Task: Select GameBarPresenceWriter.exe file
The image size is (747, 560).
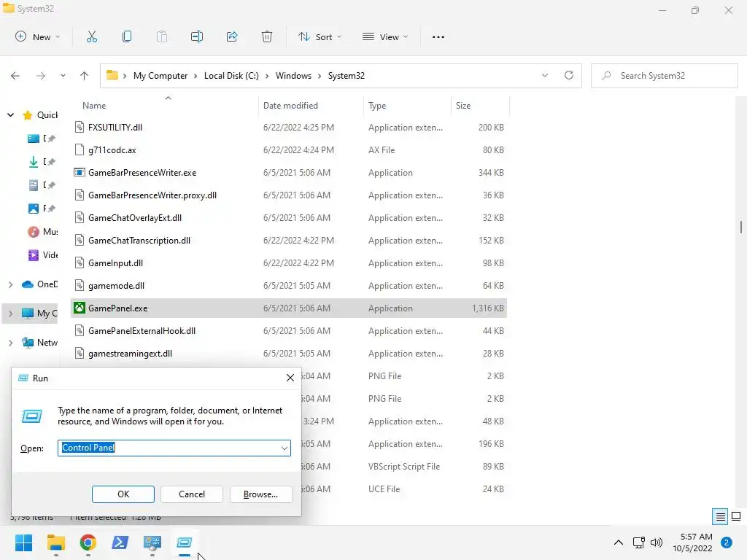Action: coord(289,172)
